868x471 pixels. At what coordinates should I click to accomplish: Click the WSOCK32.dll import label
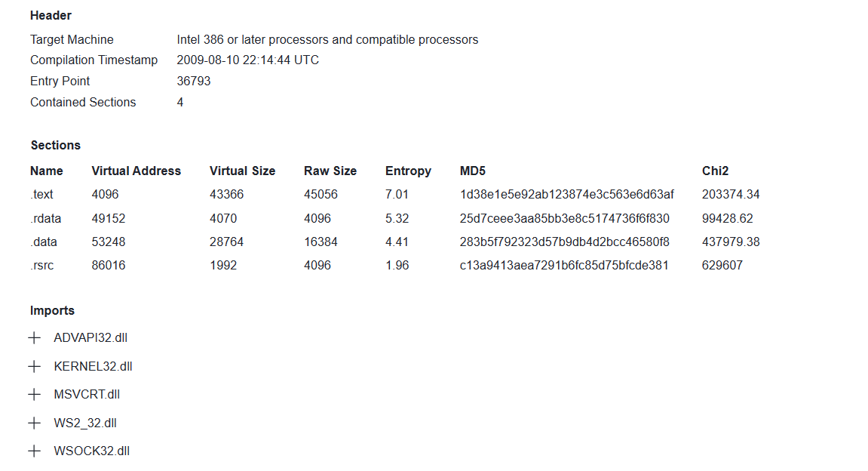click(x=91, y=451)
